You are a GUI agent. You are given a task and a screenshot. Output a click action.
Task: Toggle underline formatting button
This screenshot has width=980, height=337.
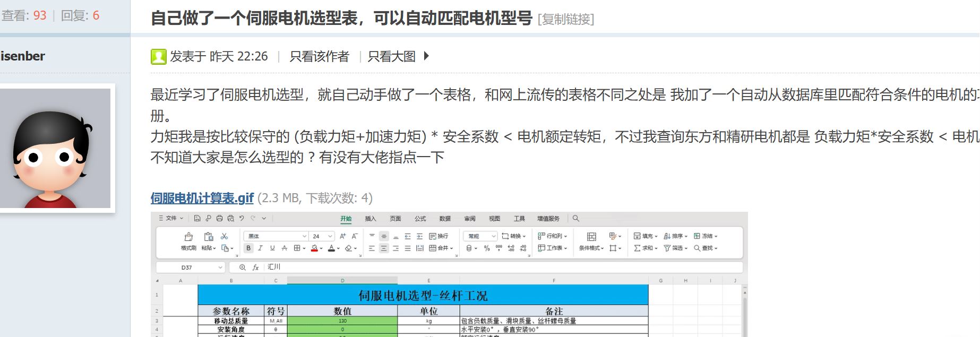coord(272,248)
